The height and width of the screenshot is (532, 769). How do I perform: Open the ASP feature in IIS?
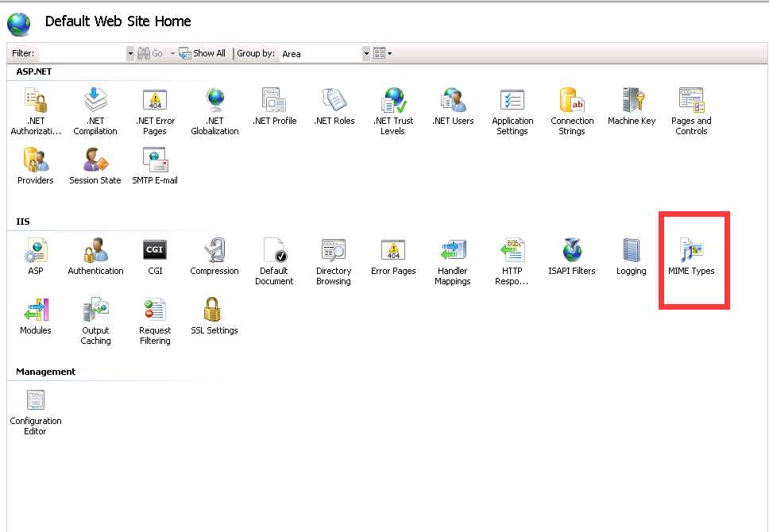(x=35, y=256)
